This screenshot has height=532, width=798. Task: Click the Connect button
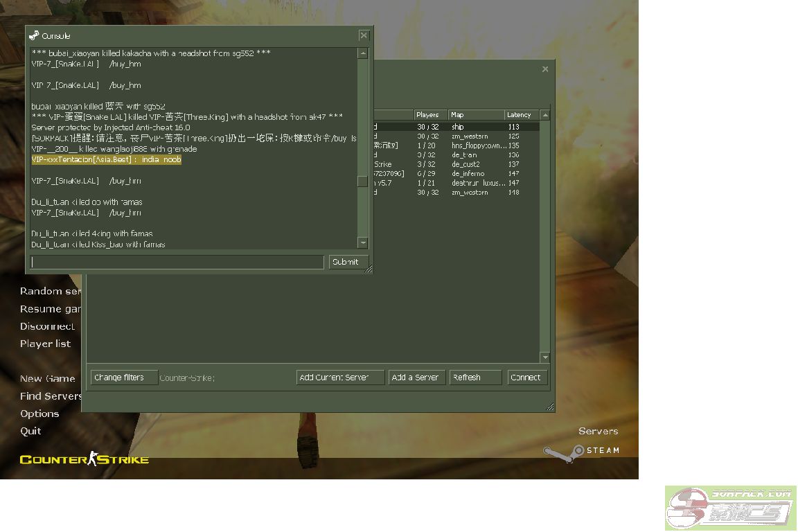click(x=525, y=378)
